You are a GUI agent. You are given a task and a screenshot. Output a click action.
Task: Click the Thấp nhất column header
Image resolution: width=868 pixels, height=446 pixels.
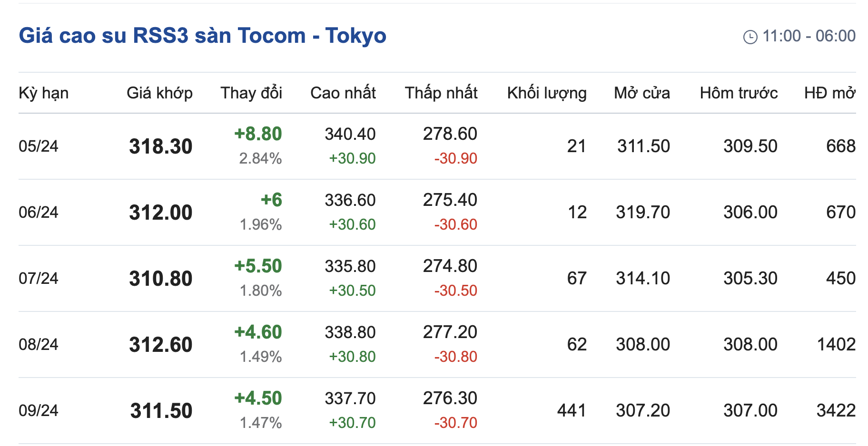[441, 93]
